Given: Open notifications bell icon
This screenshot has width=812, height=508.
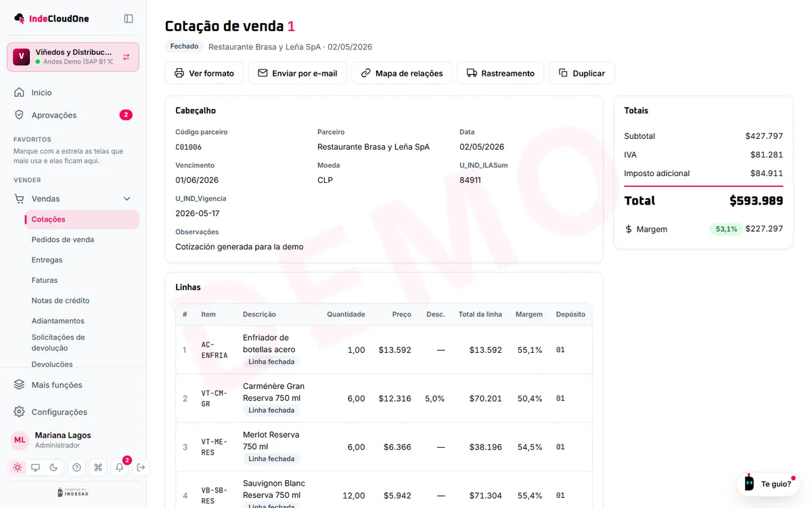Looking at the screenshot, I should pos(120,467).
